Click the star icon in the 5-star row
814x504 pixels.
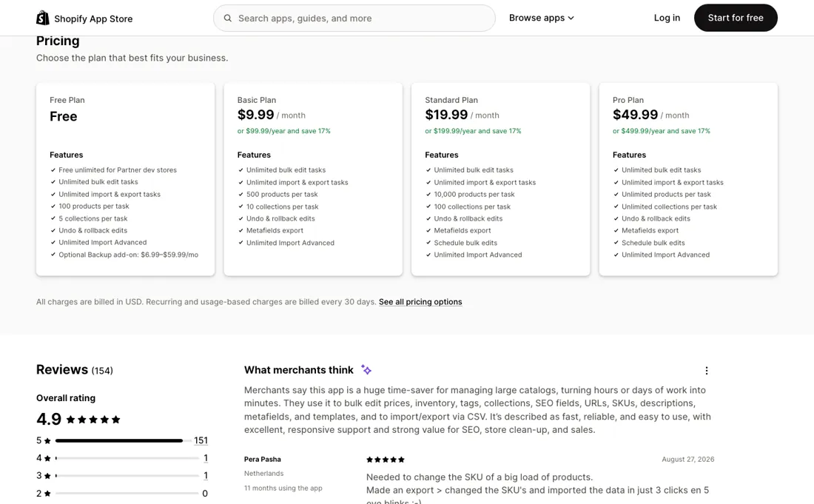coord(47,440)
